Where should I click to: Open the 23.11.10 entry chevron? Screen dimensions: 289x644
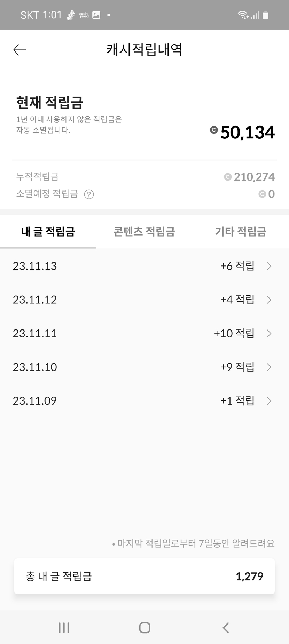click(x=269, y=367)
